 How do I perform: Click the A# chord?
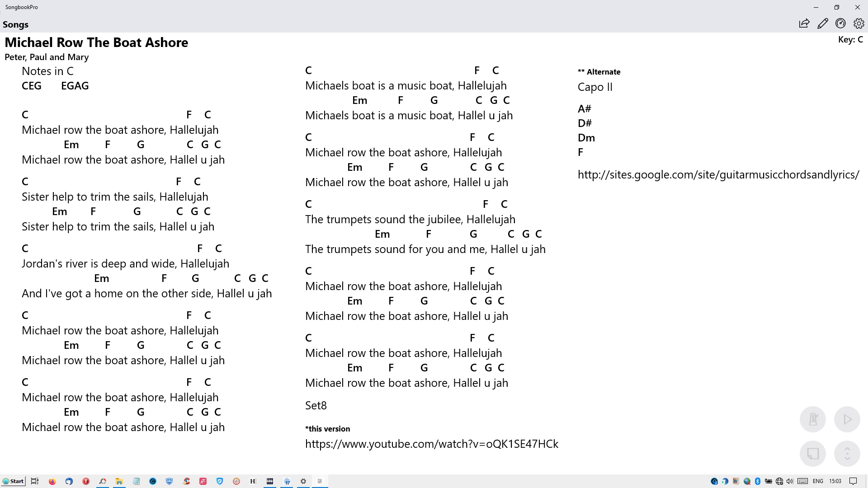(x=585, y=108)
